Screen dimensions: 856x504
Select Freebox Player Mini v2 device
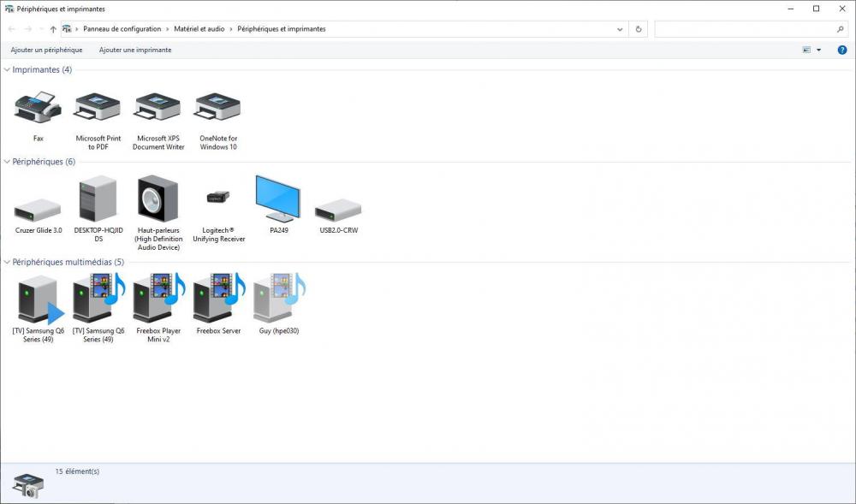159,298
